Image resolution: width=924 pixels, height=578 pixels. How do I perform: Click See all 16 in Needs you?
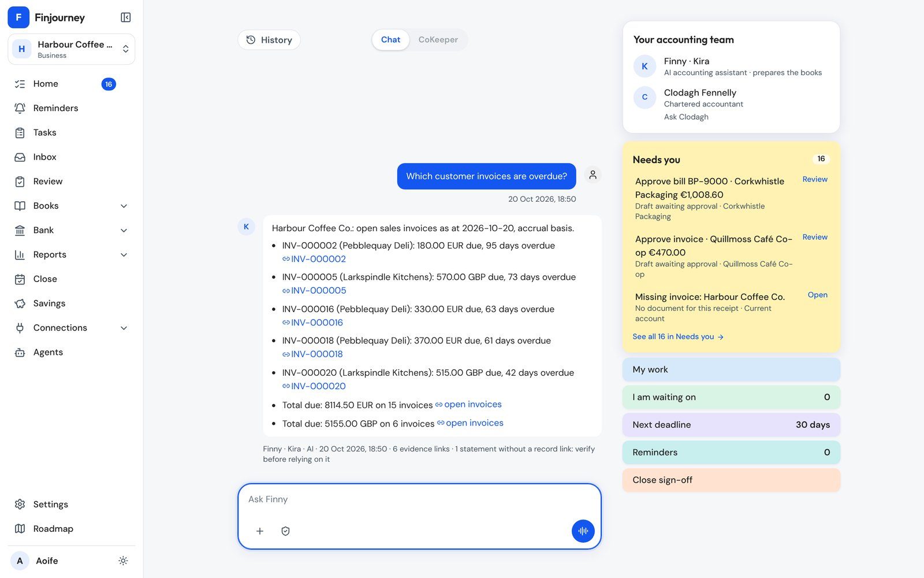(x=678, y=336)
